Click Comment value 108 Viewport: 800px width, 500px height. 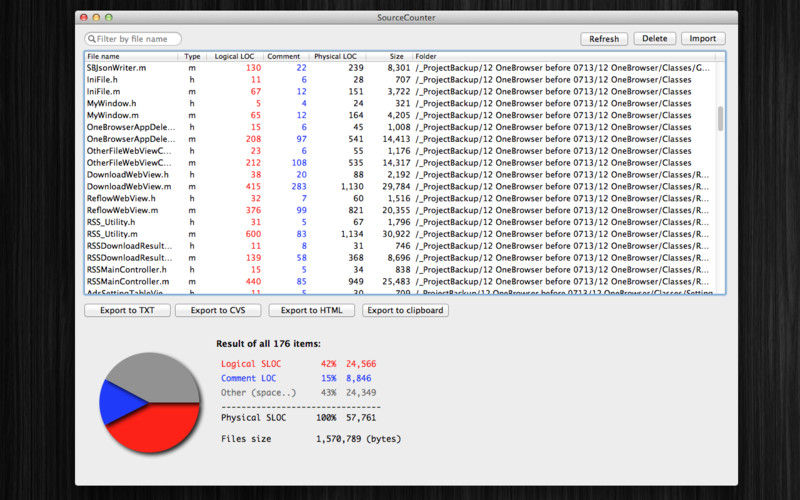[299, 163]
